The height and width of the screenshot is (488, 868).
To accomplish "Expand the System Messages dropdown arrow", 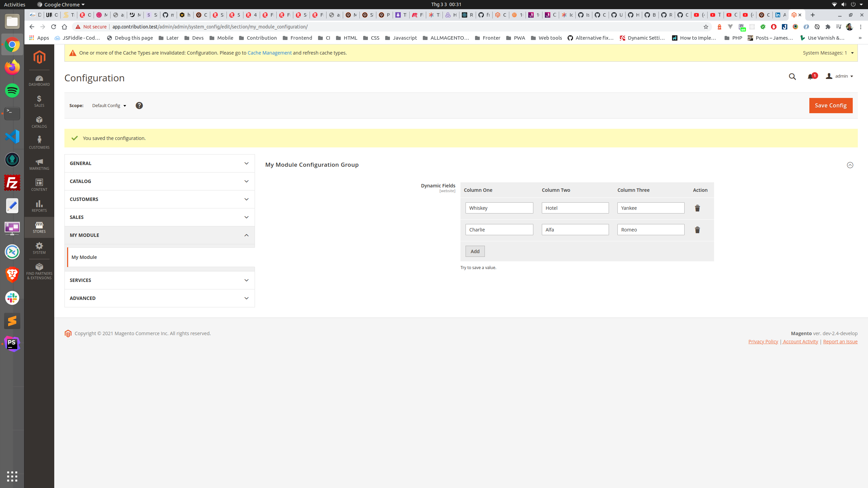I will pyautogui.click(x=852, y=53).
